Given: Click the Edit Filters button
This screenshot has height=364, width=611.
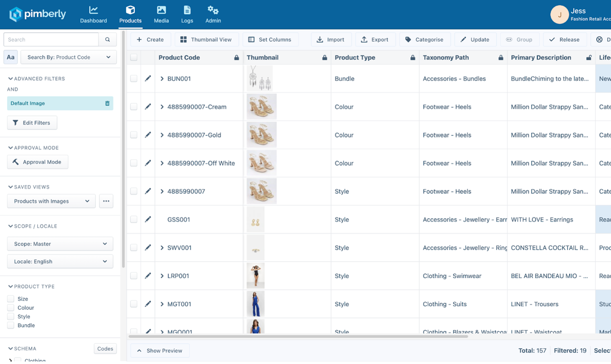Looking at the screenshot, I should coord(32,122).
